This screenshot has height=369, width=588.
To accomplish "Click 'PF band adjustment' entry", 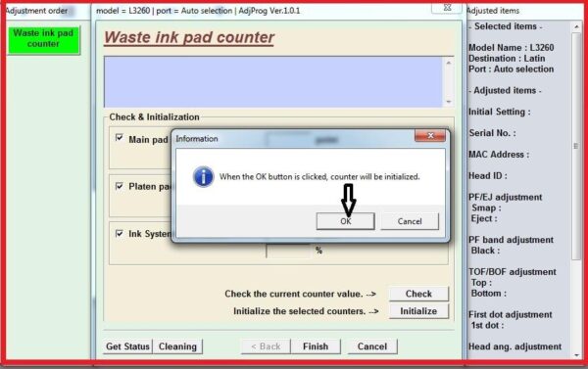I will pyautogui.click(x=511, y=240).
